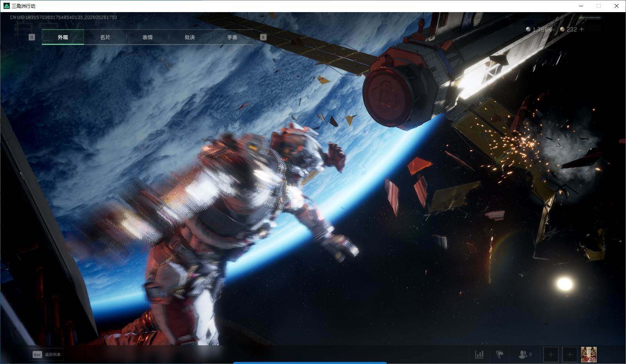This screenshot has width=626, height=364.
Task: Open the 表情 tab
Action: pyautogui.click(x=147, y=37)
